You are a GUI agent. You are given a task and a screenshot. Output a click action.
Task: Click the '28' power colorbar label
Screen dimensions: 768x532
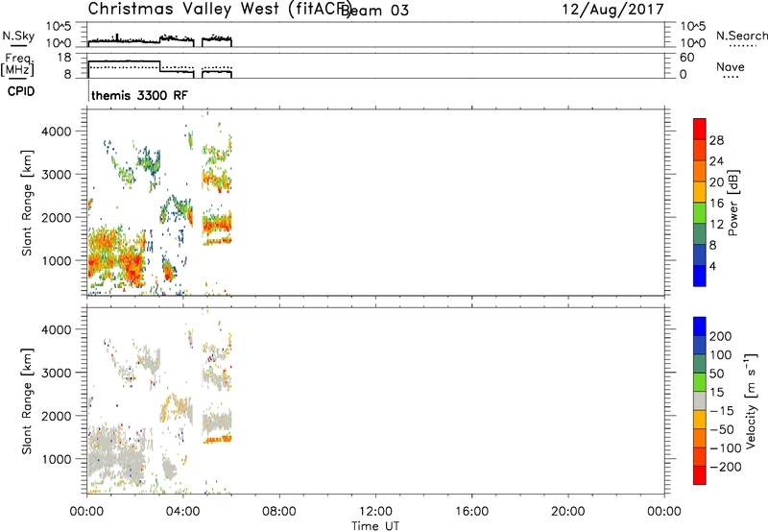716,140
